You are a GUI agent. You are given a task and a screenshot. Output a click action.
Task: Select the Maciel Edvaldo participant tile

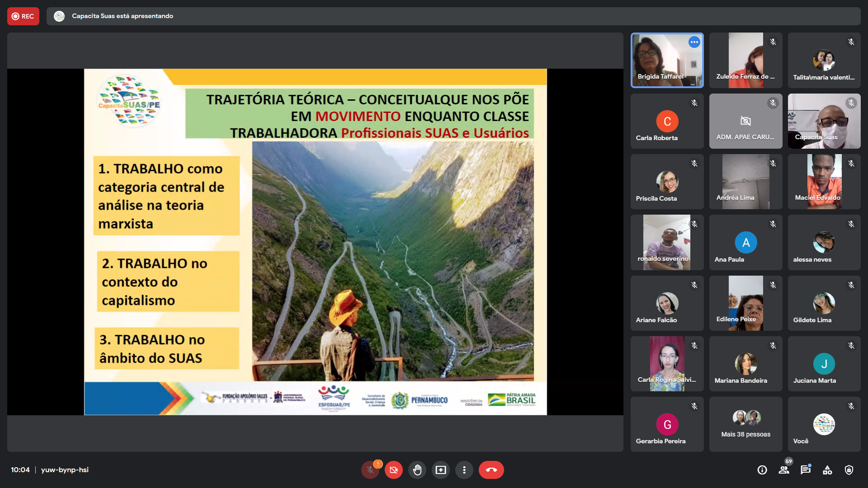pos(824,182)
